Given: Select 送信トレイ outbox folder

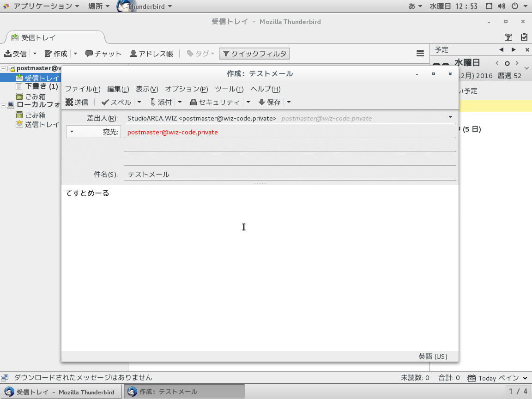Looking at the screenshot, I should tap(38, 124).
